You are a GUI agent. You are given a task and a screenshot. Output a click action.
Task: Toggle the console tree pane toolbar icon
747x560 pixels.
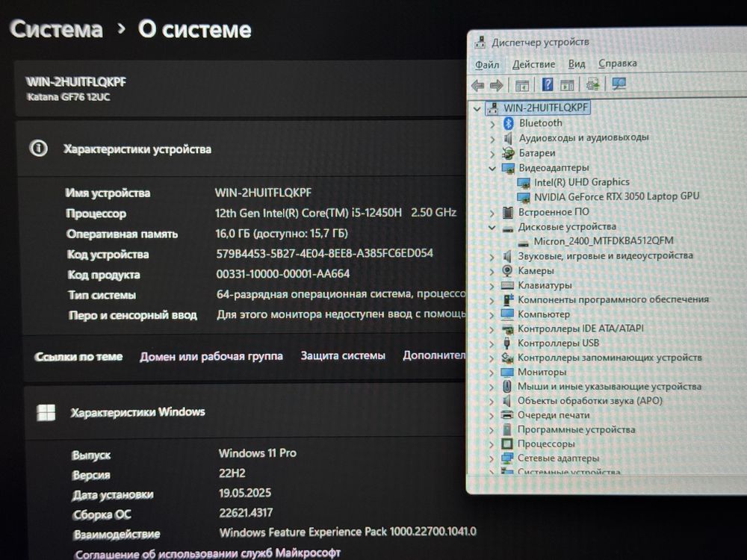pyautogui.click(x=522, y=86)
